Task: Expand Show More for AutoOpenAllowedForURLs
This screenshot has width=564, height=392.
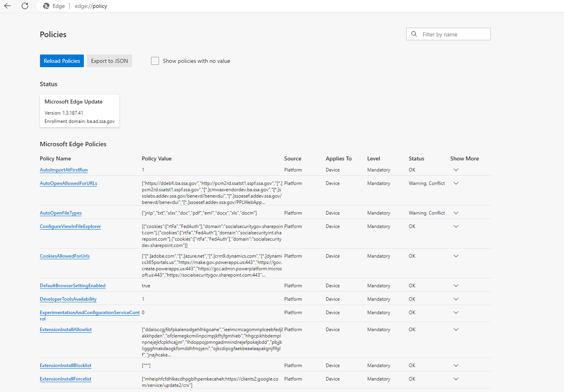Action: (x=456, y=183)
